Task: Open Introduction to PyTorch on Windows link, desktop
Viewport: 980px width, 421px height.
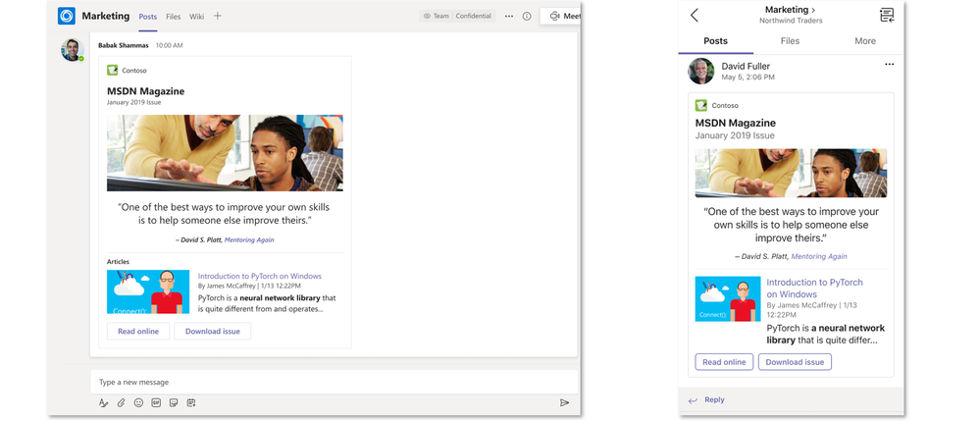Action: point(259,276)
